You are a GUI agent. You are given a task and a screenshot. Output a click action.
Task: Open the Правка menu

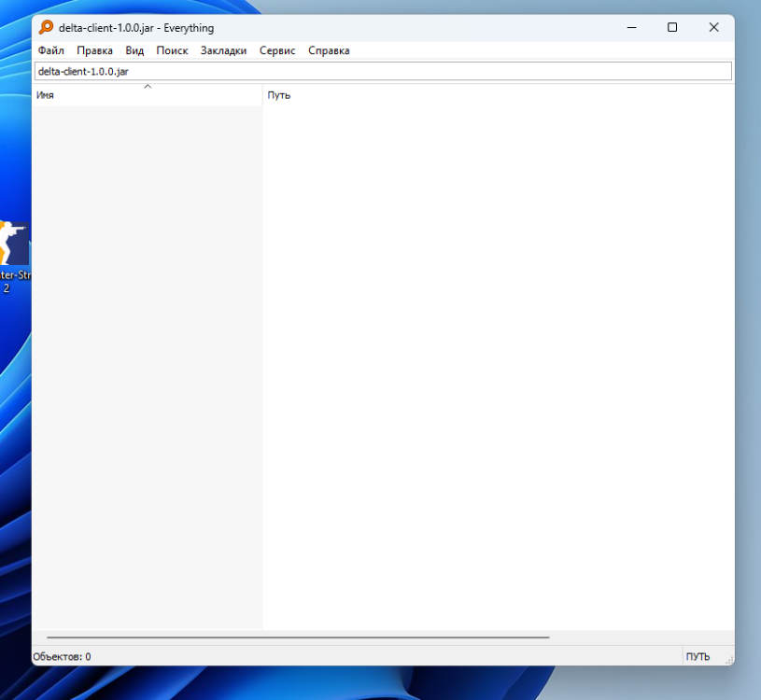point(94,50)
